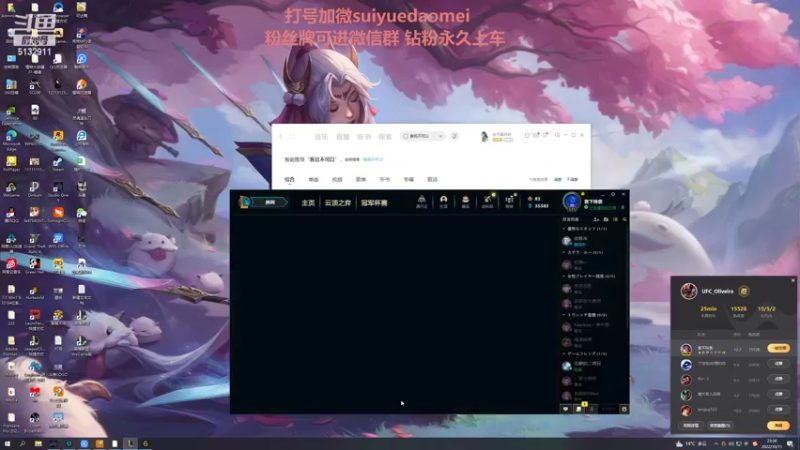The height and width of the screenshot is (450, 800).
Task: Open music player main menu icon
Action: 545,135
